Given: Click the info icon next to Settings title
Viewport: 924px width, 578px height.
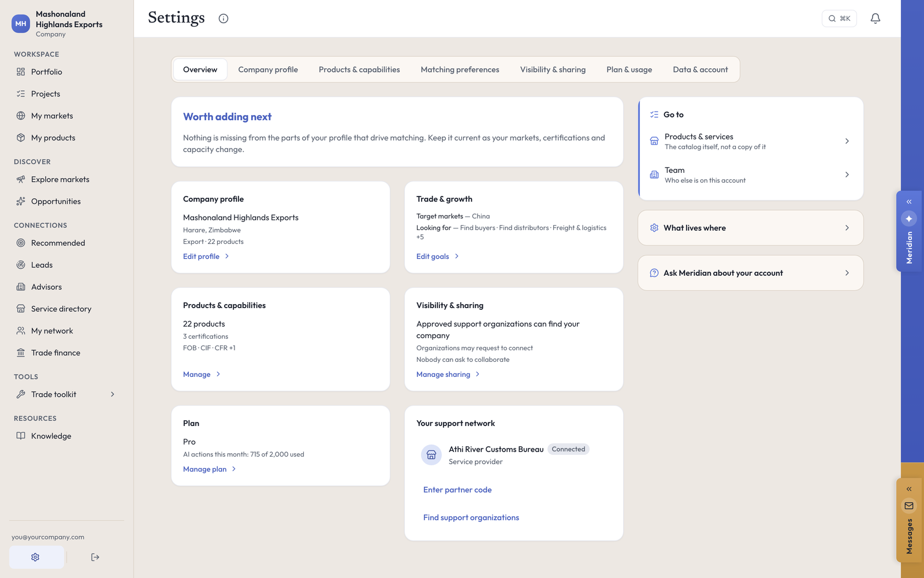Looking at the screenshot, I should [223, 18].
